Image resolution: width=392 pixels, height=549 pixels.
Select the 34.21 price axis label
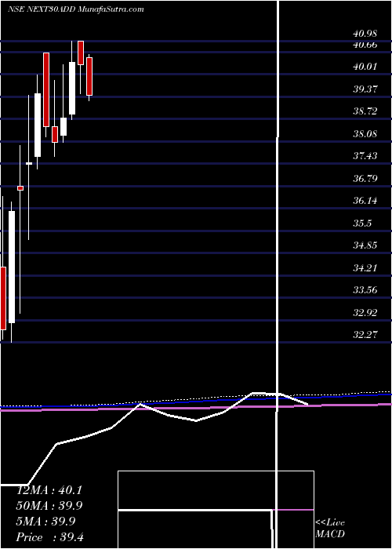click(365, 268)
